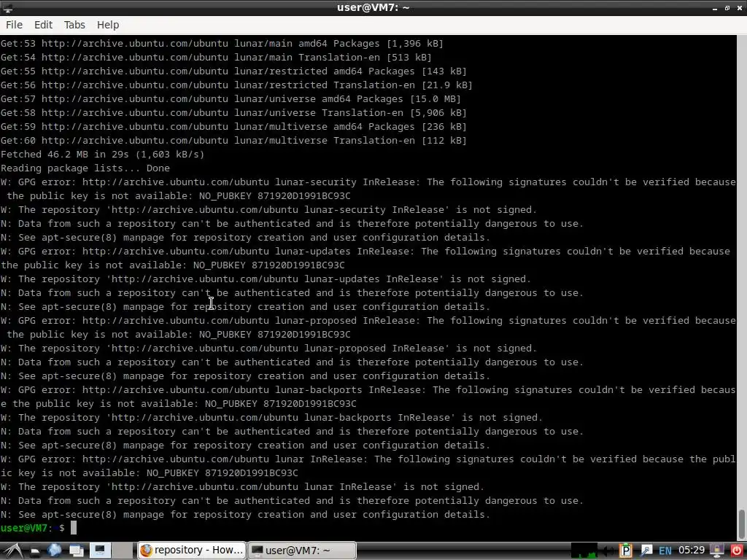Click 'lunar-updates InRelease' is not signed line
The image size is (747, 560).
(x=266, y=279)
